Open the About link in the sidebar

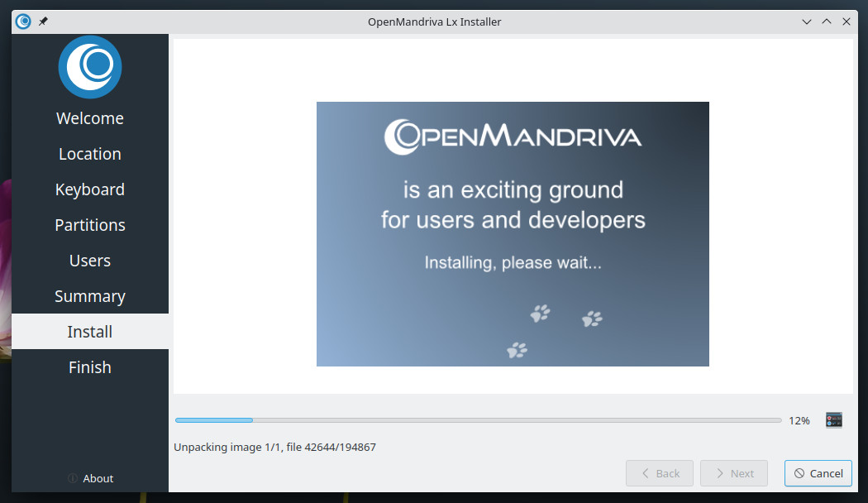click(x=98, y=478)
